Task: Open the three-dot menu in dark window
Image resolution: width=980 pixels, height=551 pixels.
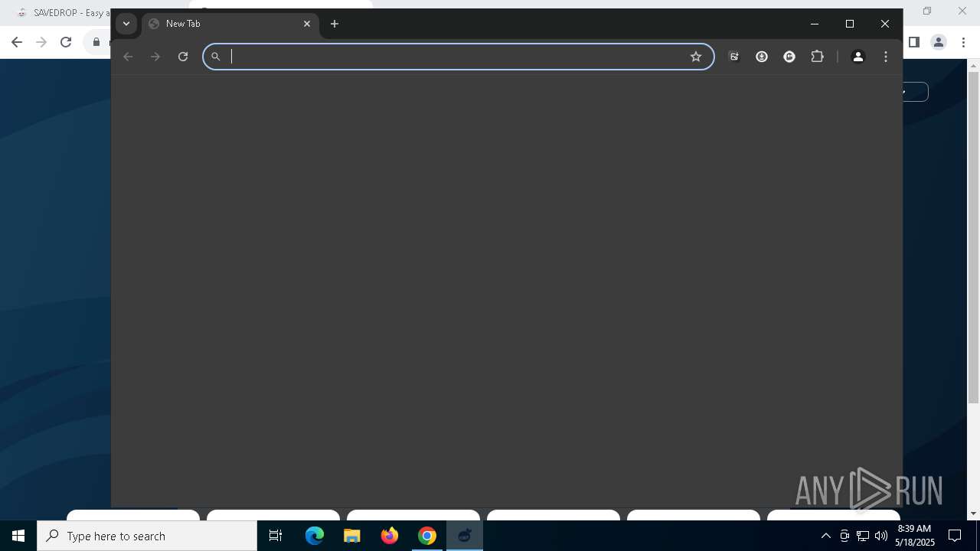Action: click(886, 57)
